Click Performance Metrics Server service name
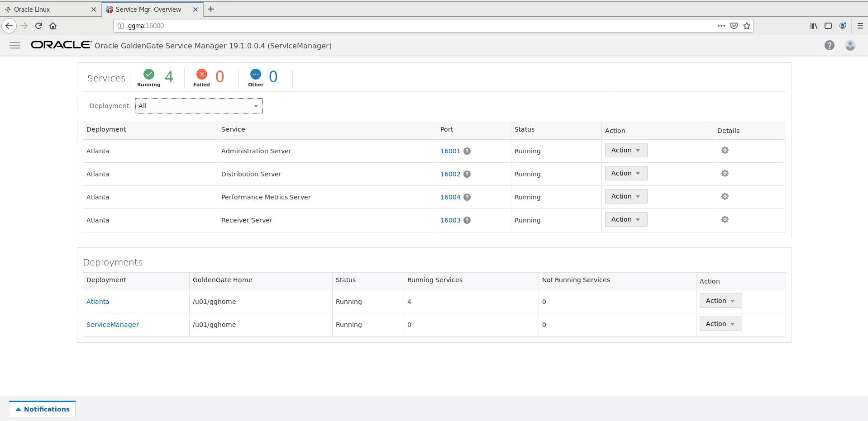This screenshot has height=421, width=868. 266,197
